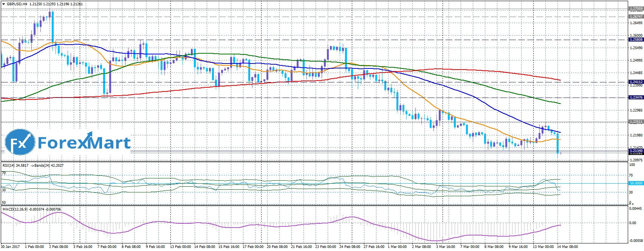Image resolution: width=644 pixels, height=251 pixels.
Task: Click the MACD(12,26,9) indicator label
Action: tap(16, 209)
